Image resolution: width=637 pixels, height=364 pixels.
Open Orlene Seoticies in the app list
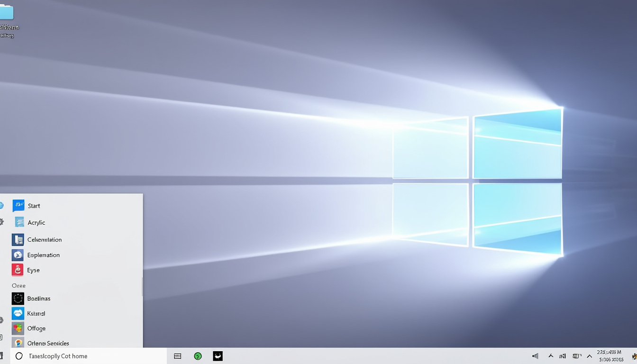click(x=48, y=343)
